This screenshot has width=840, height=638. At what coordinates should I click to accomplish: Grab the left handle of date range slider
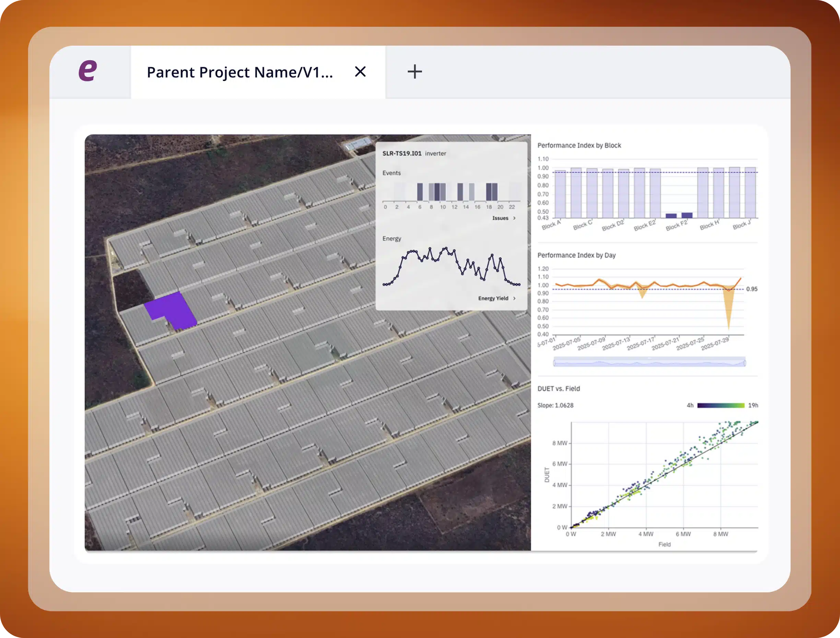click(554, 363)
